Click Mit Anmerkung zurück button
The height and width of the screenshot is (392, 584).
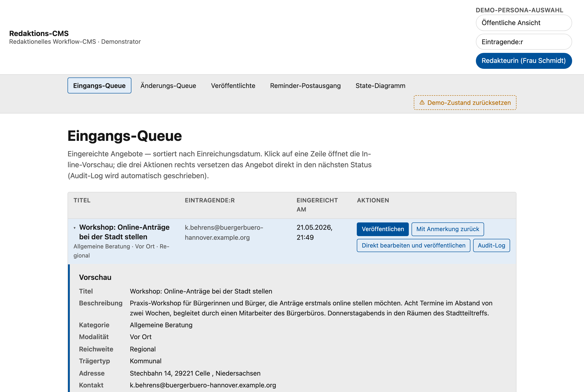pos(448,229)
